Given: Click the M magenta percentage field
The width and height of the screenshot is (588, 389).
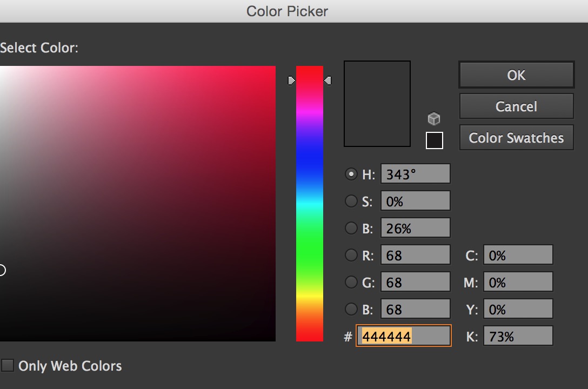Looking at the screenshot, I should (518, 282).
